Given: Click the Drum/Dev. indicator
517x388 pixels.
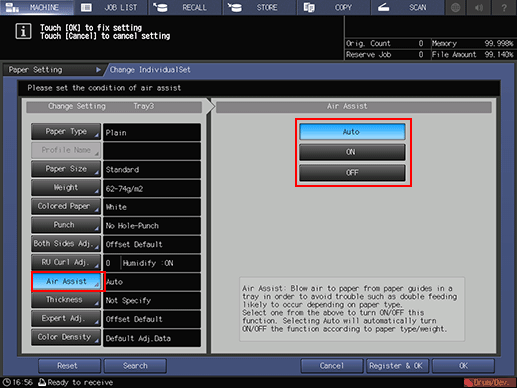Looking at the screenshot, I should (489, 382).
